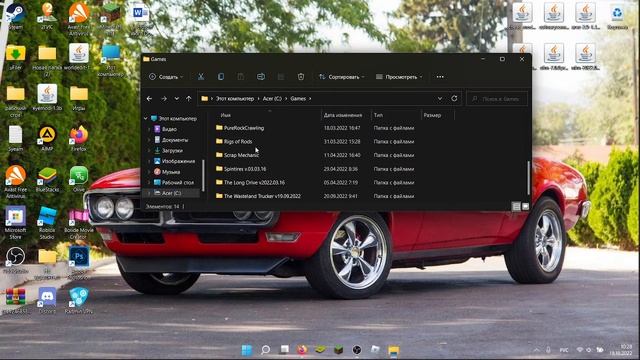Refresh the Games folder view
The height and width of the screenshot is (360, 640).
(454, 99)
